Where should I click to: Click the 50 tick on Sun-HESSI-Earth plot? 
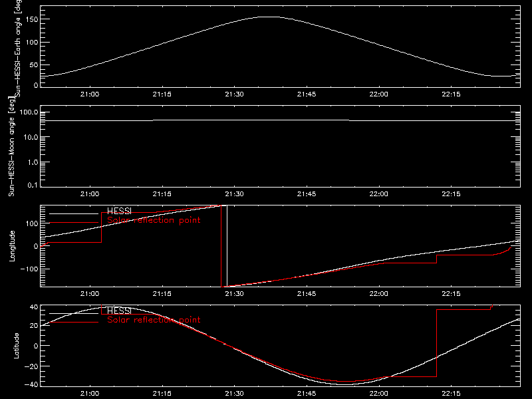pos(35,65)
